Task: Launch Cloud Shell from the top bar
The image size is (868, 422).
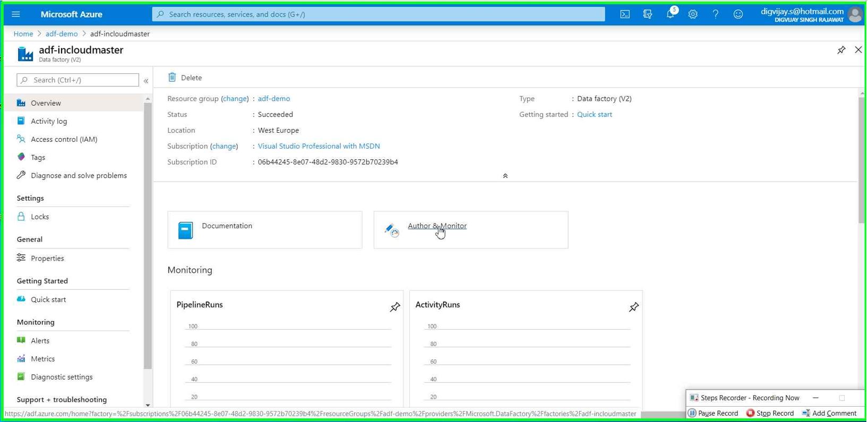Action: (625, 14)
